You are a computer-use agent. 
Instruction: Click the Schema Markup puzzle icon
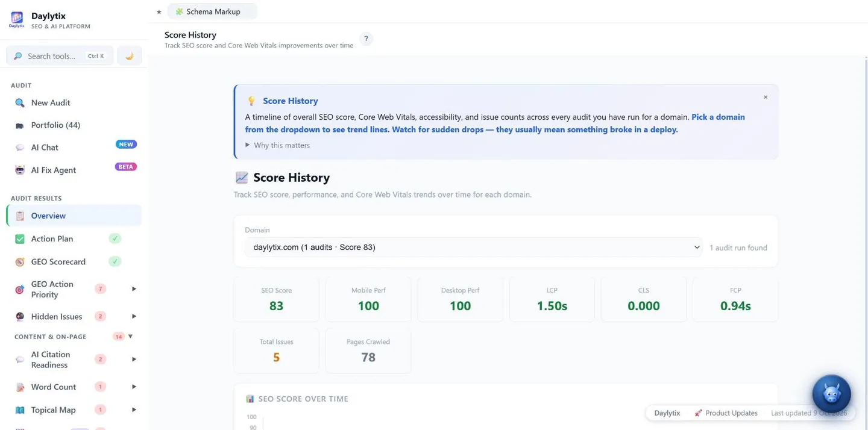tap(179, 11)
